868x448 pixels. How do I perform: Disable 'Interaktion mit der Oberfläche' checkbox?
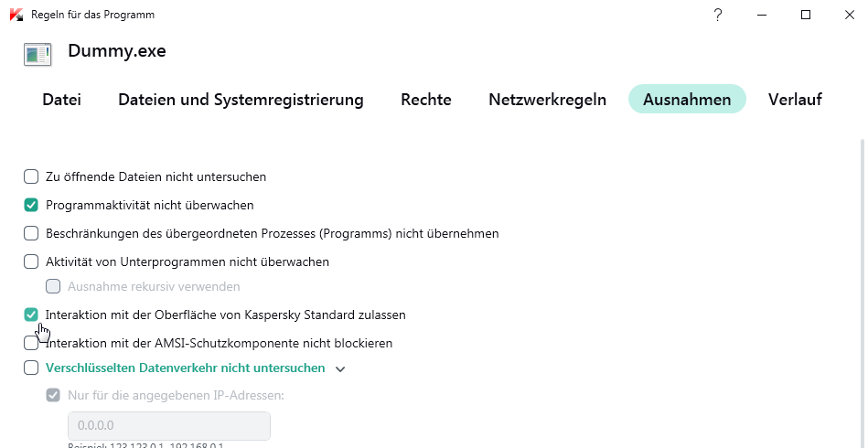click(x=31, y=315)
